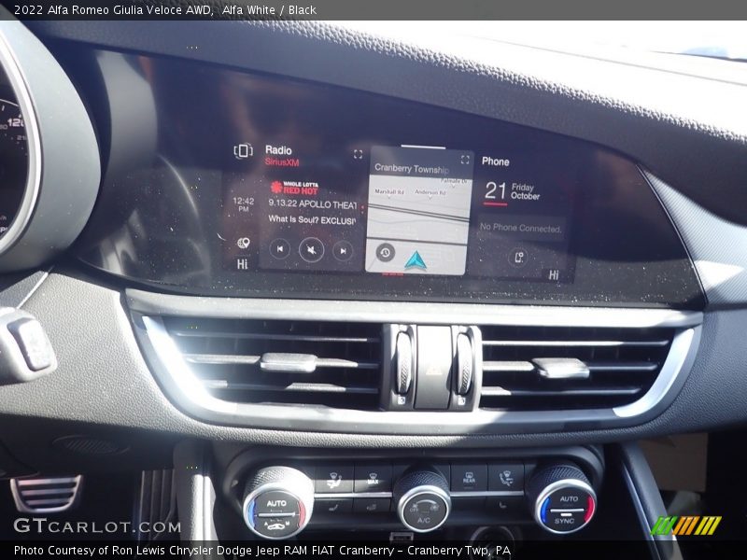Viewport: 747px width, 560px height.
Task: Open the phone connection icon
Action: pyautogui.click(x=518, y=257)
